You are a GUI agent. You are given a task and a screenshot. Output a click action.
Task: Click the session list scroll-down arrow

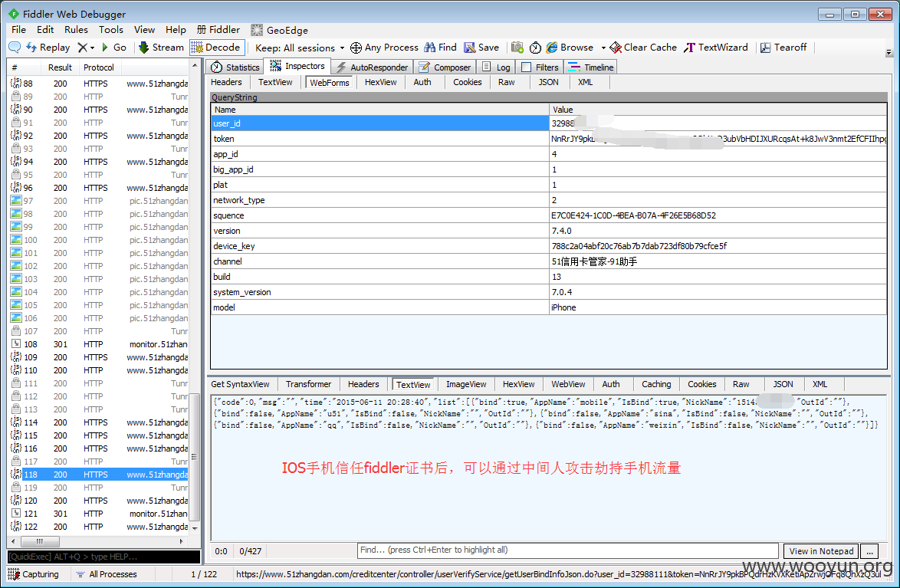[x=195, y=527]
